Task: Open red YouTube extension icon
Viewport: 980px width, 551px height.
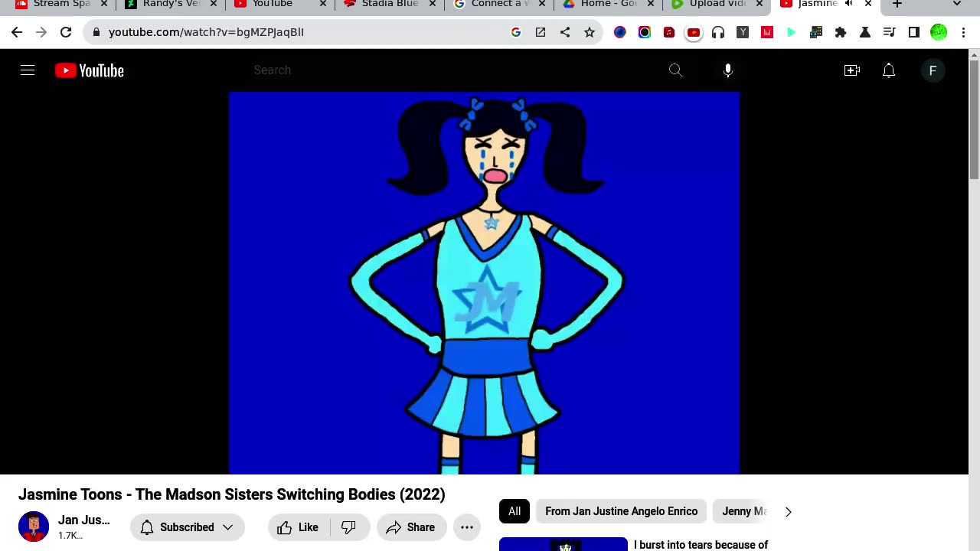Action: (694, 32)
